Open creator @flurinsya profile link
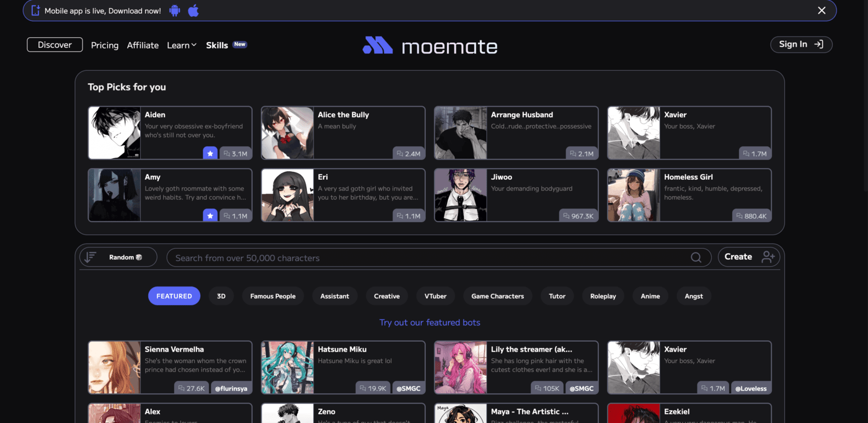 point(231,388)
